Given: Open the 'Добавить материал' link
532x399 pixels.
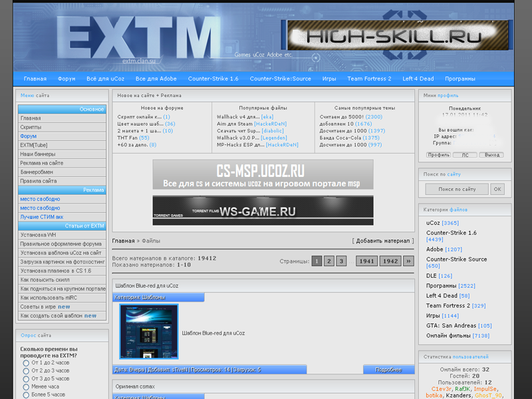Looking at the screenshot, I should click(382, 241).
